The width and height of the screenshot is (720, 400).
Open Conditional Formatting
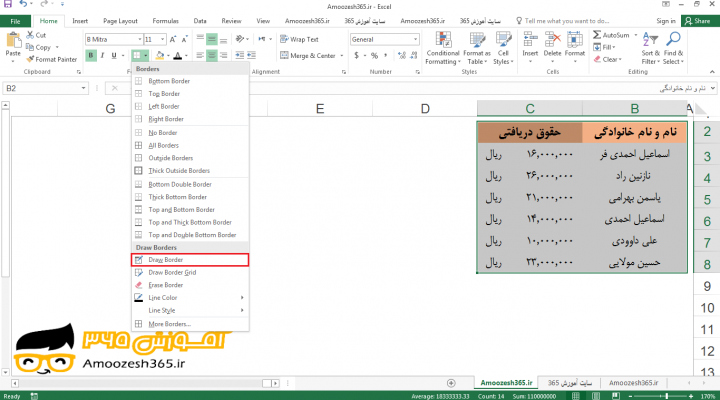coord(443,48)
